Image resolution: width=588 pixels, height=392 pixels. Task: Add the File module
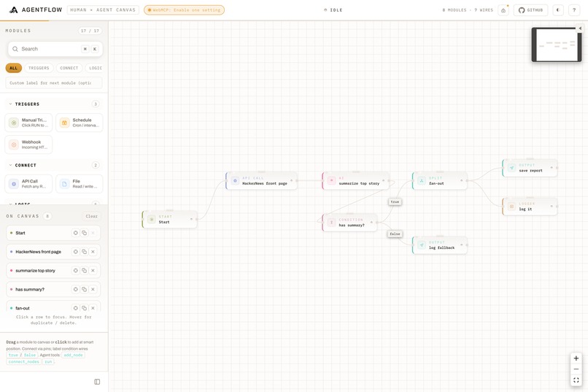(79, 184)
